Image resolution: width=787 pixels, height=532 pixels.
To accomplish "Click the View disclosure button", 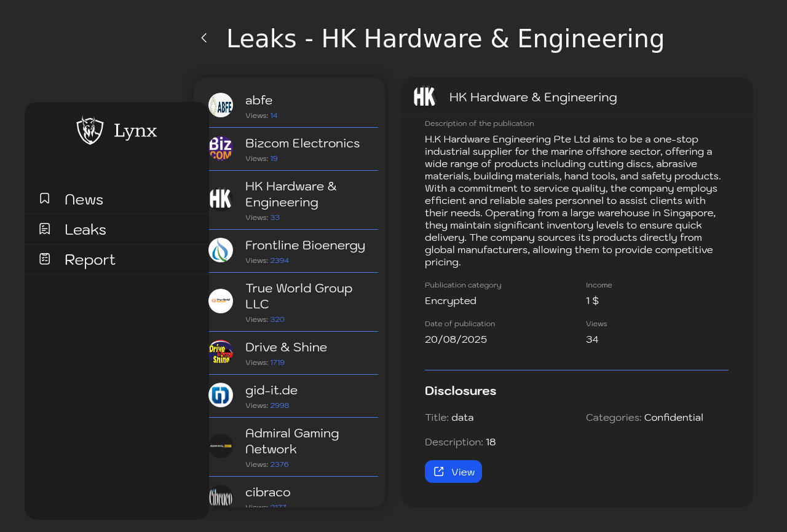I will tap(453, 472).
